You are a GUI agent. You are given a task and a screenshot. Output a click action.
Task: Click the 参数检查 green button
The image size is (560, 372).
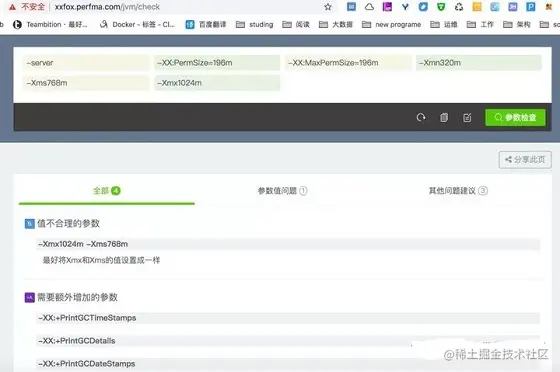(x=515, y=117)
